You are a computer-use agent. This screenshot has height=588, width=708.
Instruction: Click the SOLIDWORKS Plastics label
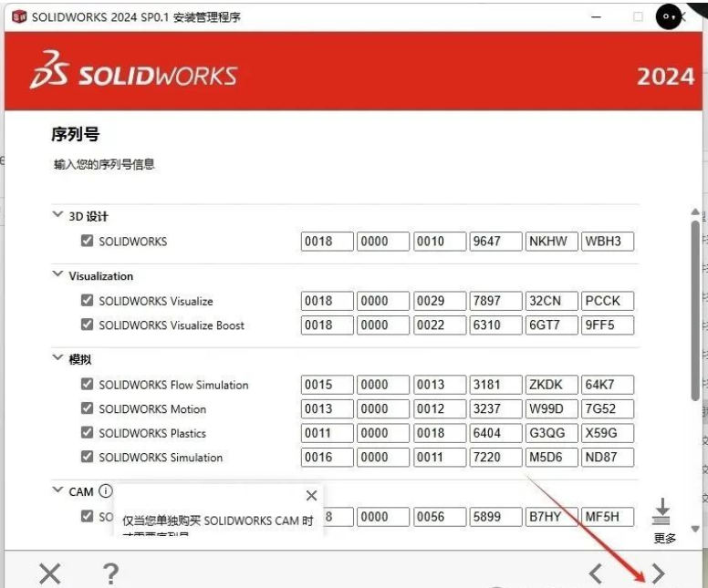[152, 433]
